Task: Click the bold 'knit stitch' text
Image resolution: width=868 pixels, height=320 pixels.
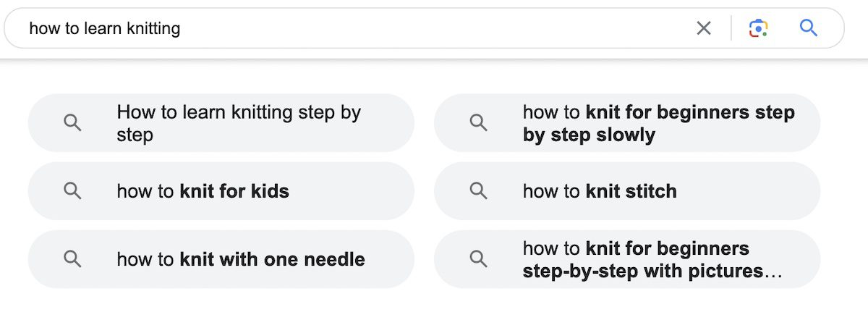Action: [x=631, y=191]
